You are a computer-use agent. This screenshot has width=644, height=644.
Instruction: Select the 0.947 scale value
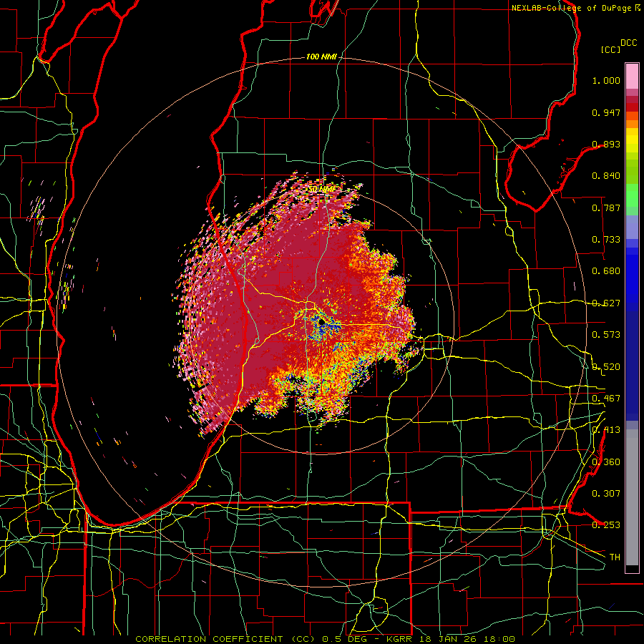click(x=606, y=112)
